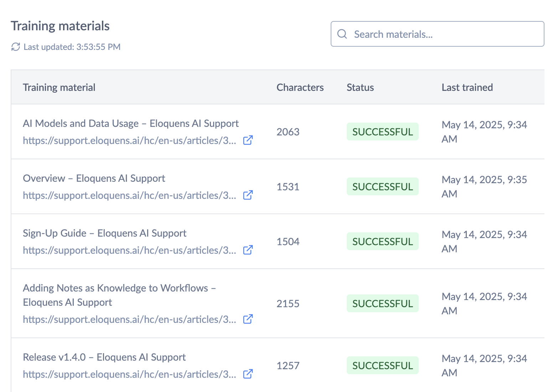Viewport: 558px width, 392px height.
Task: Click the Characters column header
Action: coord(300,87)
